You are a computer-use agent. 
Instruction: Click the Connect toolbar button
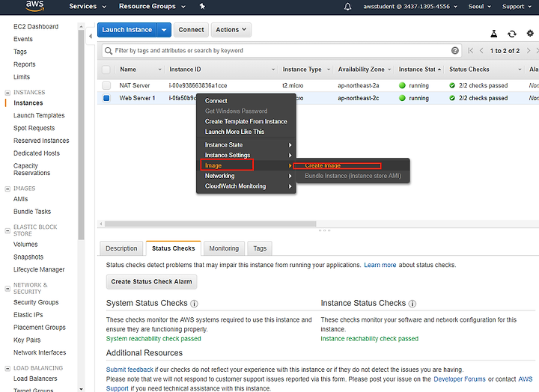tap(191, 30)
